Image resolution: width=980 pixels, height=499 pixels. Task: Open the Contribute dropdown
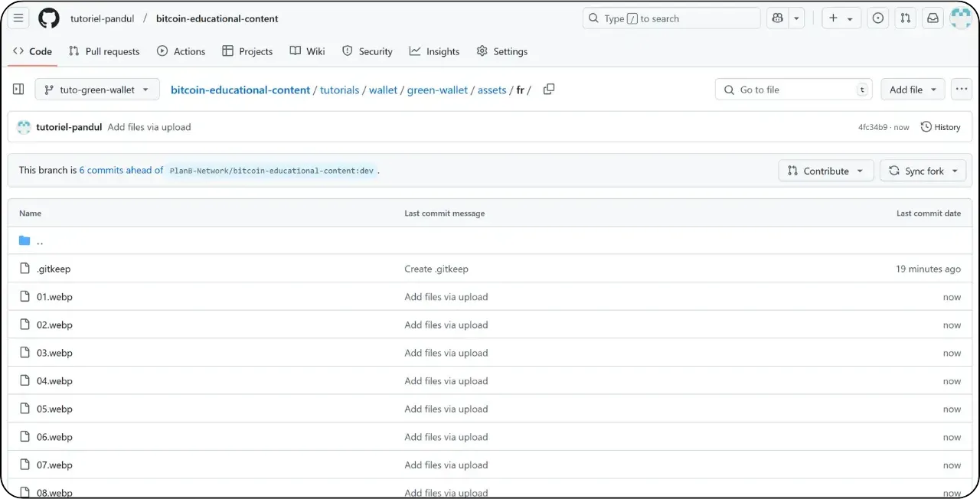[x=825, y=170]
